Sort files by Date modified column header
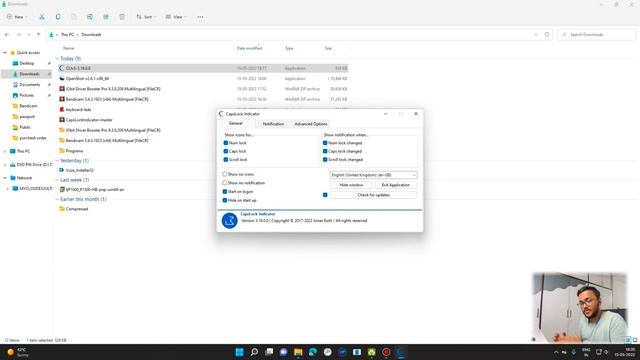640x360 pixels. point(249,48)
